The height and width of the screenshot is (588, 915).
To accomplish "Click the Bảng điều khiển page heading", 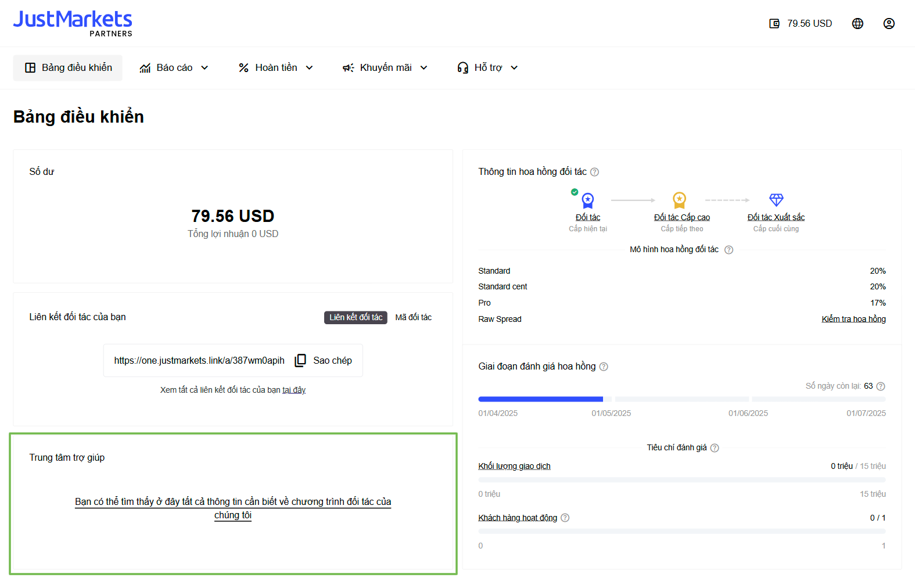I will point(78,117).
